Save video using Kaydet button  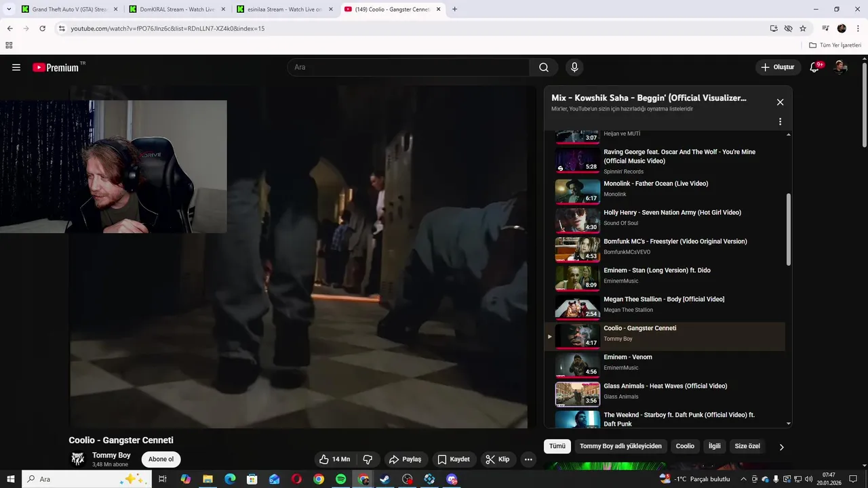pos(454,459)
